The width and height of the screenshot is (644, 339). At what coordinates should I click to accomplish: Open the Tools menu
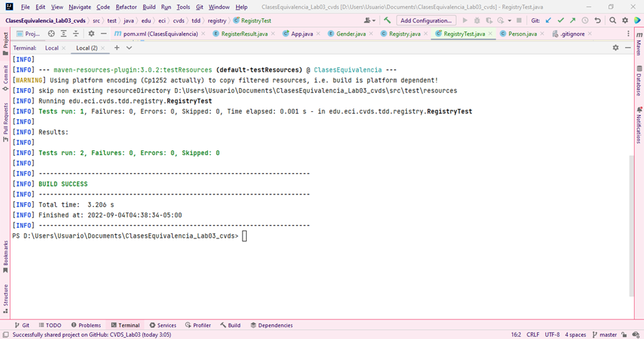183,7
